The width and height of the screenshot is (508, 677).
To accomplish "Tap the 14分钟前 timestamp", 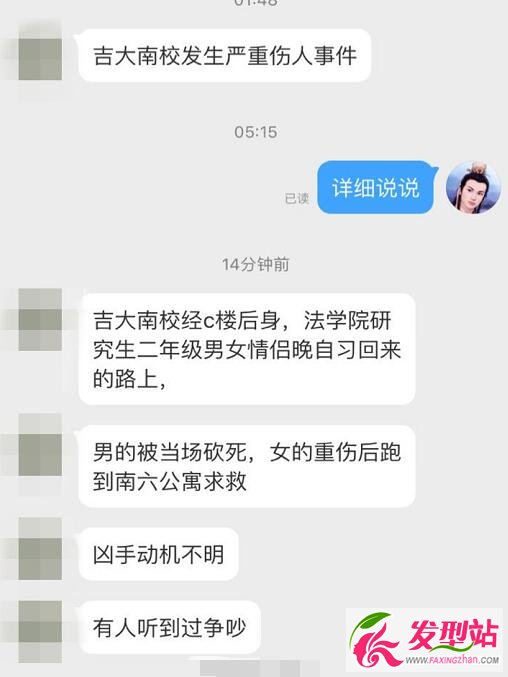I will [256, 264].
